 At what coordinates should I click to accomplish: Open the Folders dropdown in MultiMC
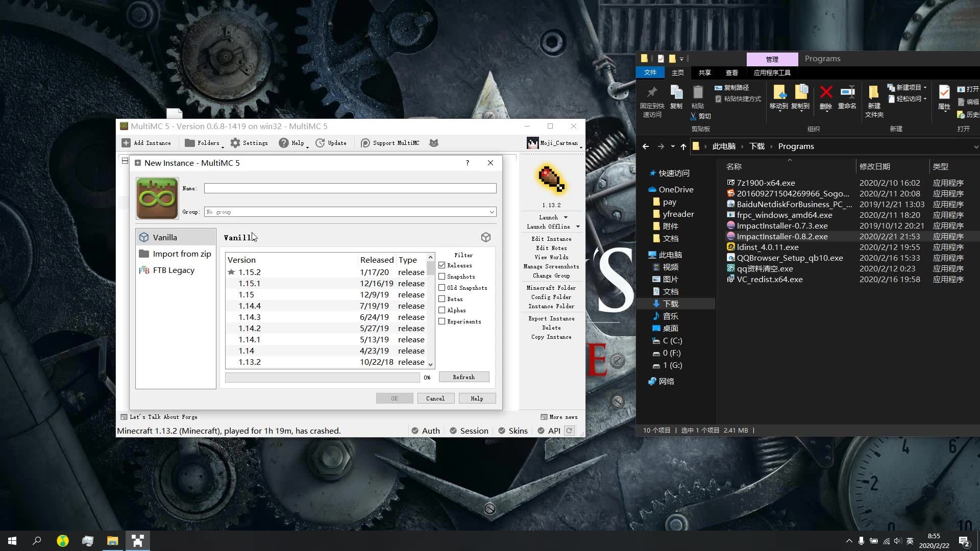(204, 143)
